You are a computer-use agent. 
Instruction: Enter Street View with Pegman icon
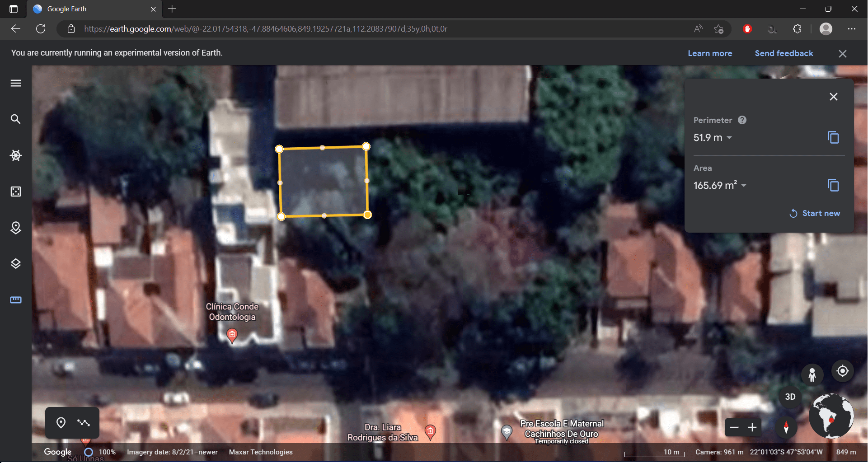coord(812,375)
